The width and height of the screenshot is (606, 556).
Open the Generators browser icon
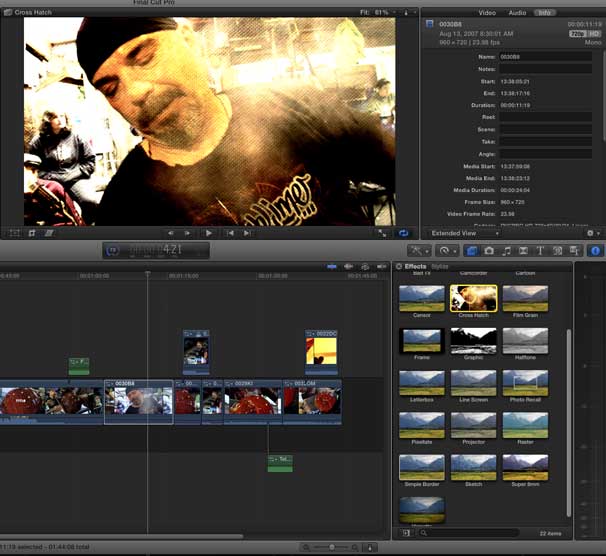557,250
